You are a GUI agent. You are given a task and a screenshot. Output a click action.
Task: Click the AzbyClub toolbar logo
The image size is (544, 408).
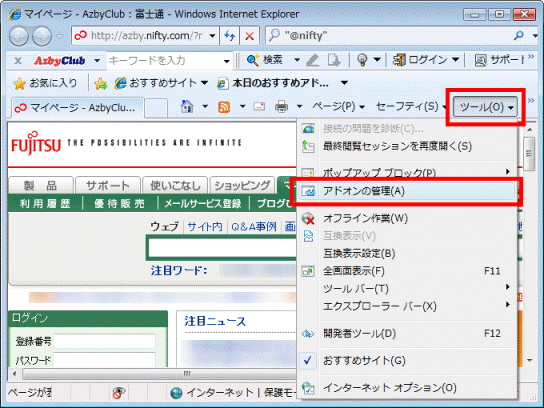(60, 61)
